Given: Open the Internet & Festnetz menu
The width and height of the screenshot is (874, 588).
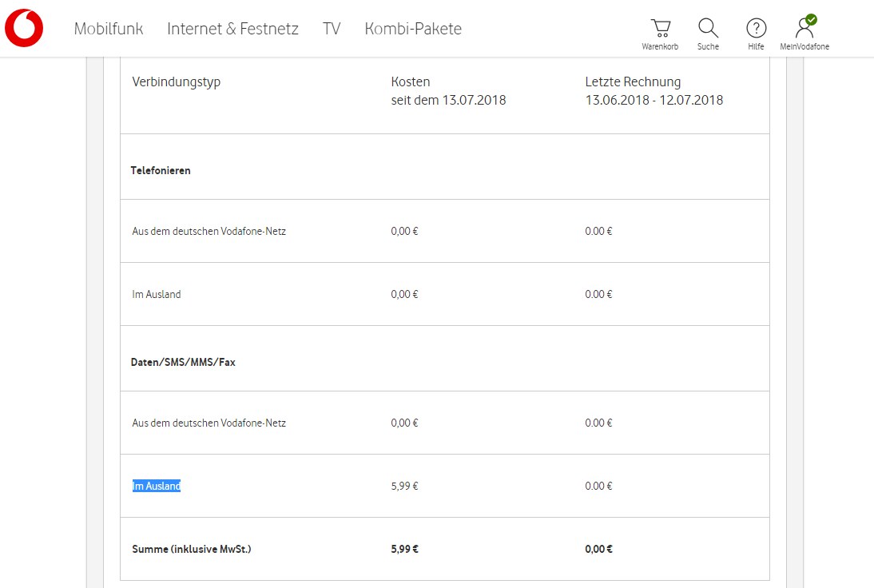Looking at the screenshot, I should (232, 29).
